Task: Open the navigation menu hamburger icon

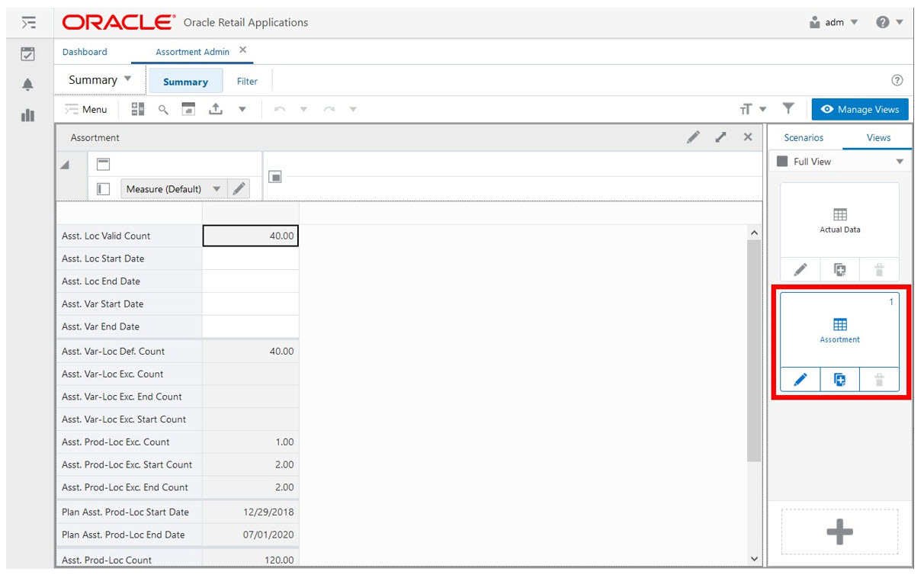Action: point(28,23)
